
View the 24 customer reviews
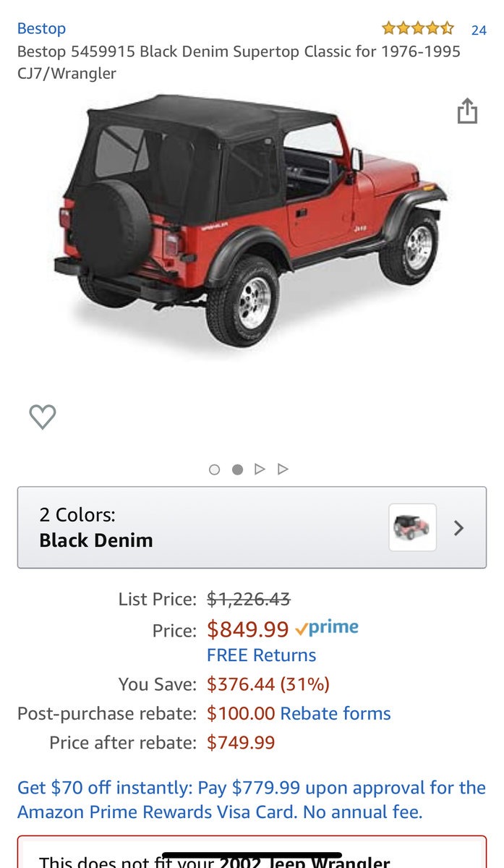tap(479, 30)
